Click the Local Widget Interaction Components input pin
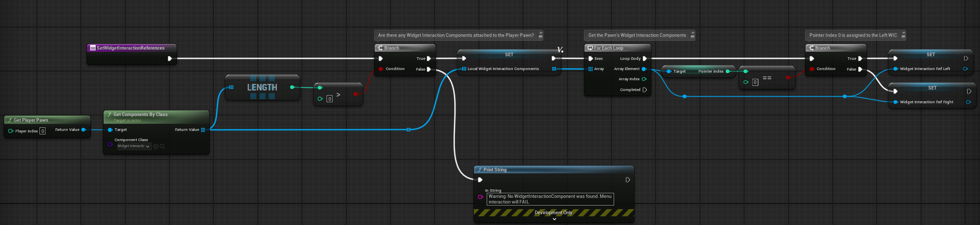Image resolution: width=980 pixels, height=225 pixels. pyautogui.click(x=464, y=69)
